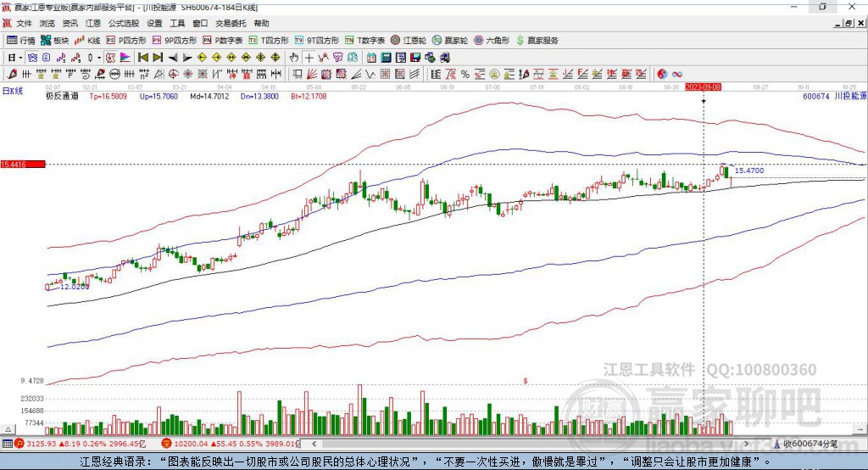
Task: Open the 江恩轮 Gann wheel
Action: click(x=408, y=41)
